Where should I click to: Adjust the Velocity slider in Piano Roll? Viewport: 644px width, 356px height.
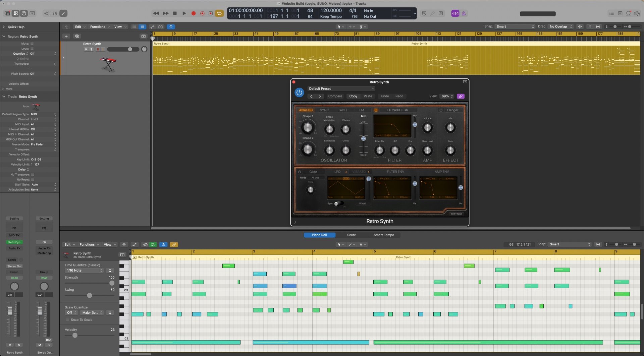coord(75,335)
